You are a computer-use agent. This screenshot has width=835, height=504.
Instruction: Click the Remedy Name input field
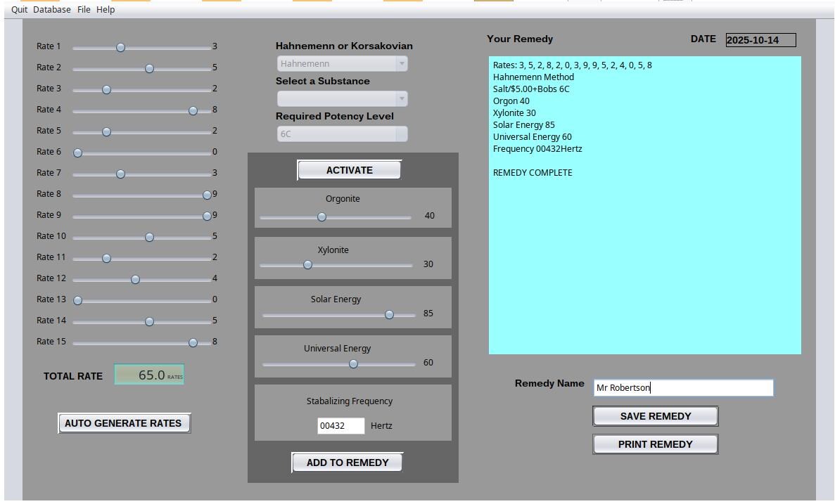click(x=683, y=388)
